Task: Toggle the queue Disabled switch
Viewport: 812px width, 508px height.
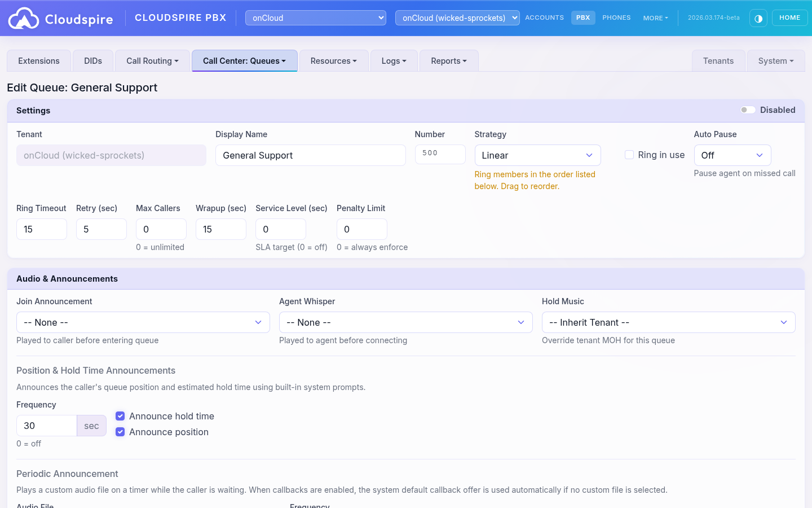Action: 748,110
